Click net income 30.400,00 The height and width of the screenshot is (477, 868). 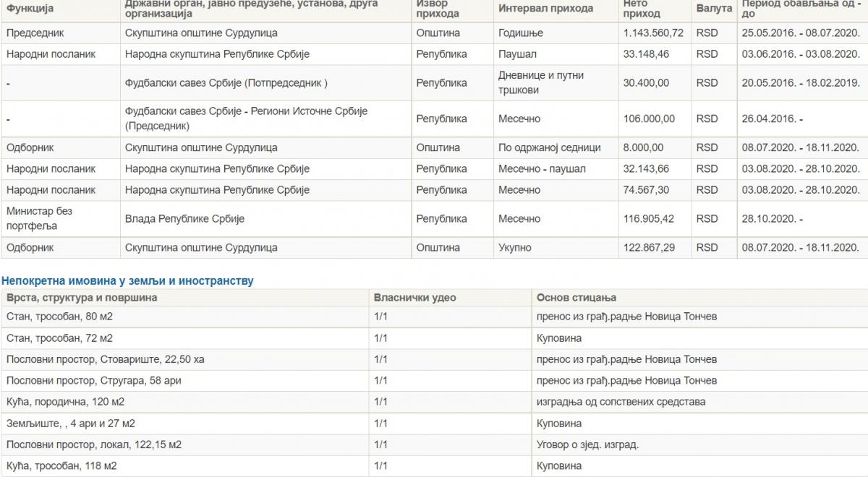[x=646, y=83]
